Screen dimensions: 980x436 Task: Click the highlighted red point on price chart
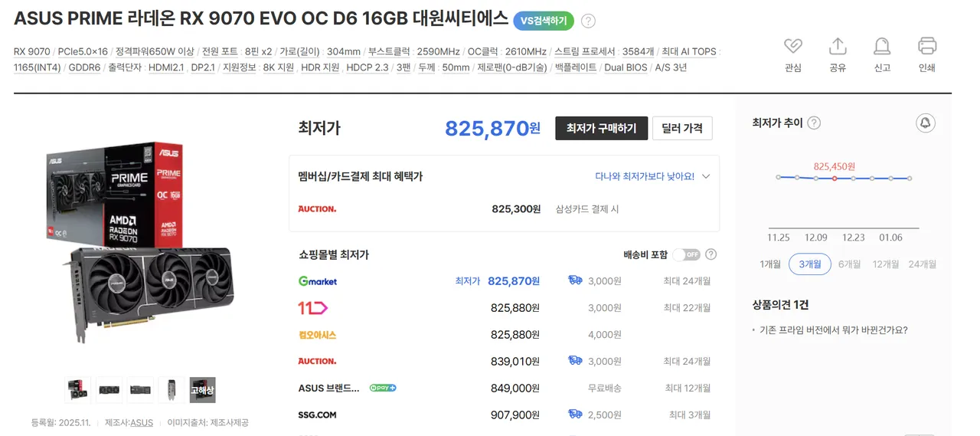[x=834, y=179]
